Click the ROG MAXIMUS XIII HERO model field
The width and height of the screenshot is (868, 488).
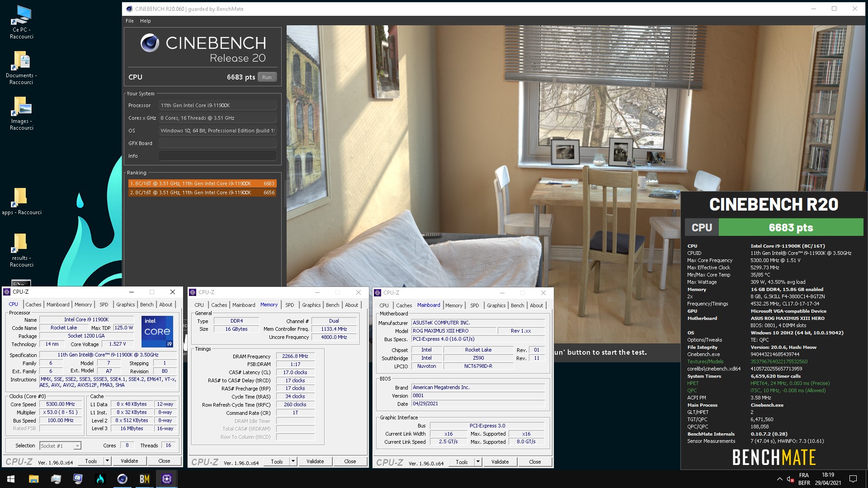453,331
